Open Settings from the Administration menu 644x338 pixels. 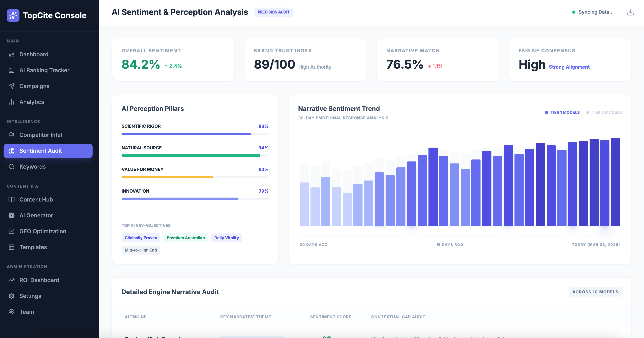(x=12, y=296)
